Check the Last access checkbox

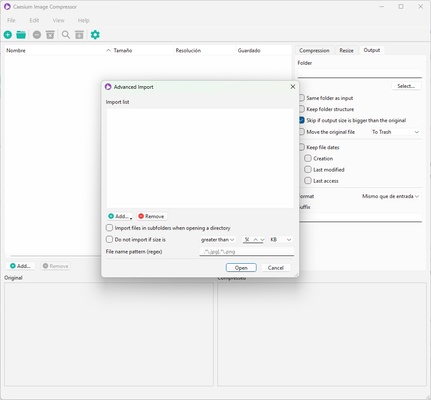308,181
